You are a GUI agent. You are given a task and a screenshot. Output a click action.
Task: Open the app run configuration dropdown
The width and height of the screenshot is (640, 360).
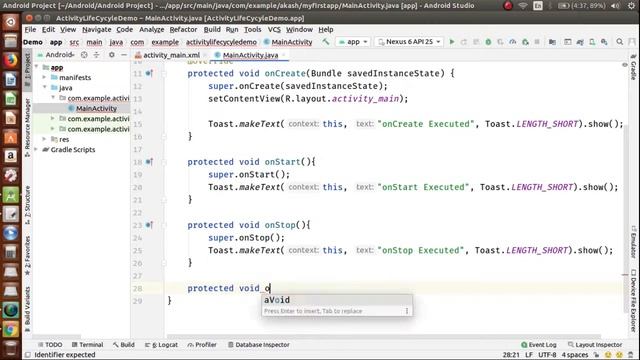(353, 42)
